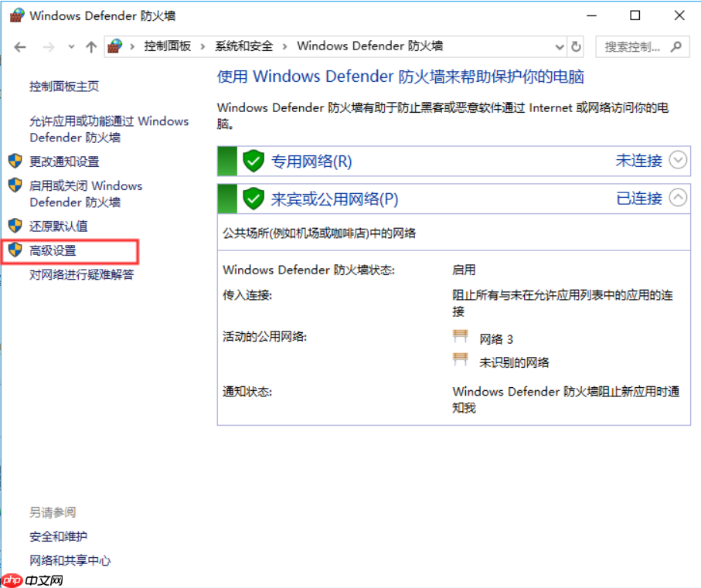Screen dimensions: 701x588
Task: Click the firewall icon in address bar
Action: tap(115, 46)
